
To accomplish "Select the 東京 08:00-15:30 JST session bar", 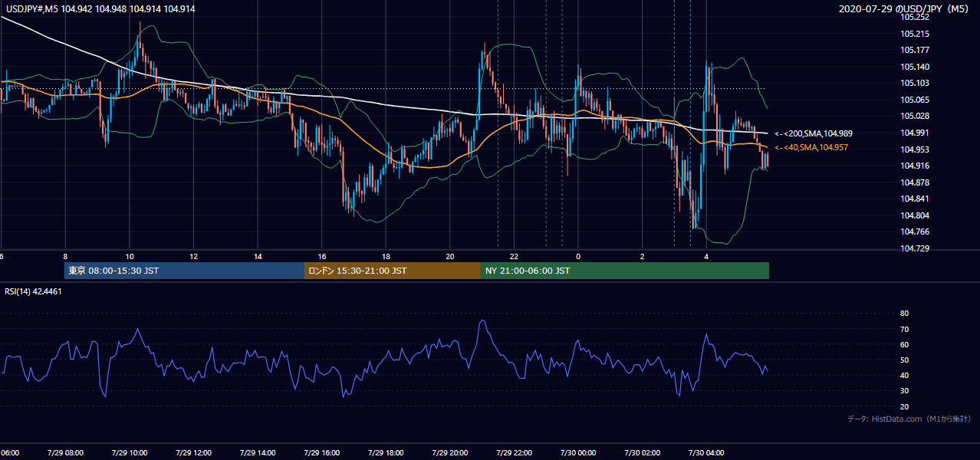I will click(x=184, y=271).
